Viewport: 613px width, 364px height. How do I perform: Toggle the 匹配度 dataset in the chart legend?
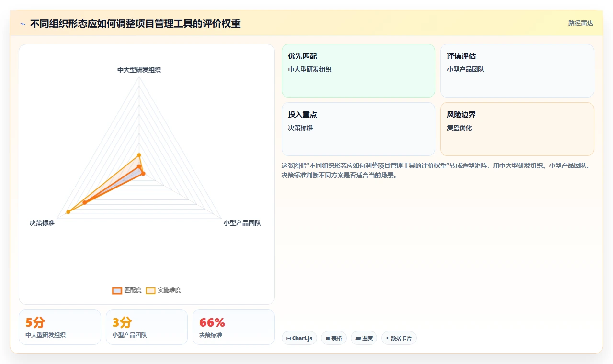(127, 290)
